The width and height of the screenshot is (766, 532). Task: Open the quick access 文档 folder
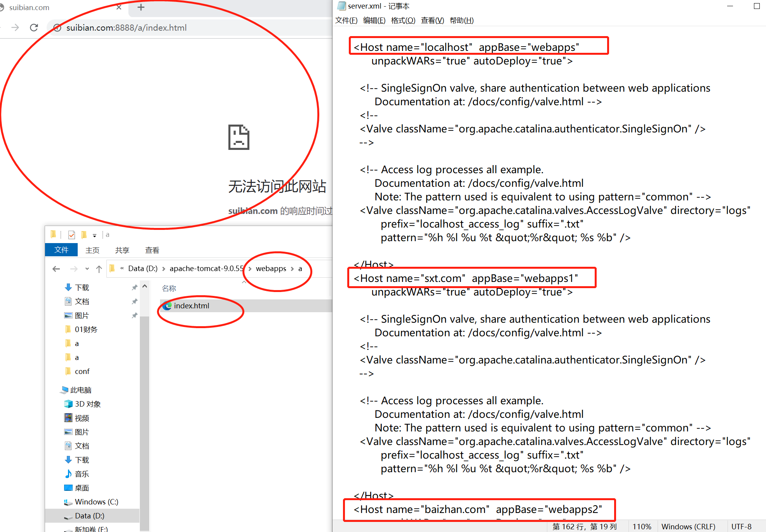(82, 301)
